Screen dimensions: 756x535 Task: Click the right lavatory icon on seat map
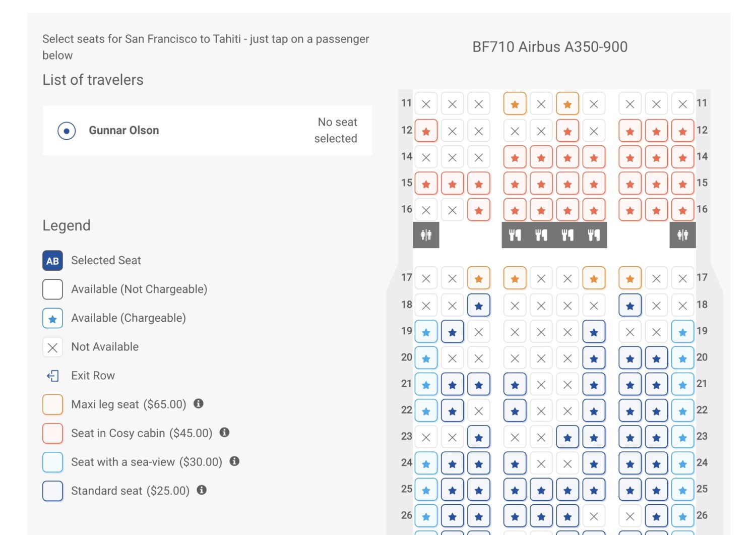[683, 234]
